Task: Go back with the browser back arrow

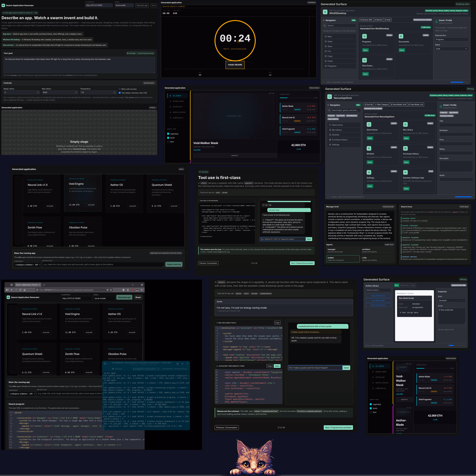Action: (x=12, y=290)
